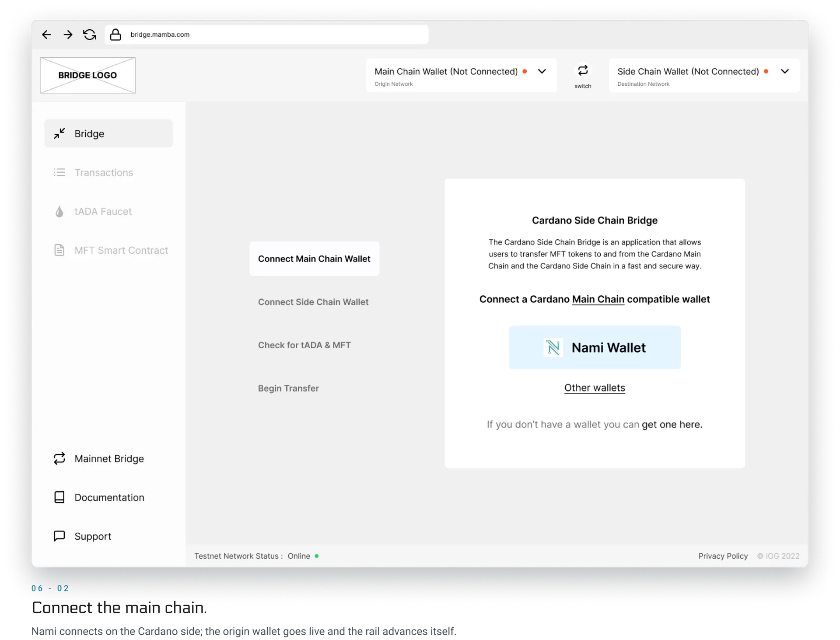Click the browser forward arrow
The image size is (840, 640).
[x=68, y=35]
